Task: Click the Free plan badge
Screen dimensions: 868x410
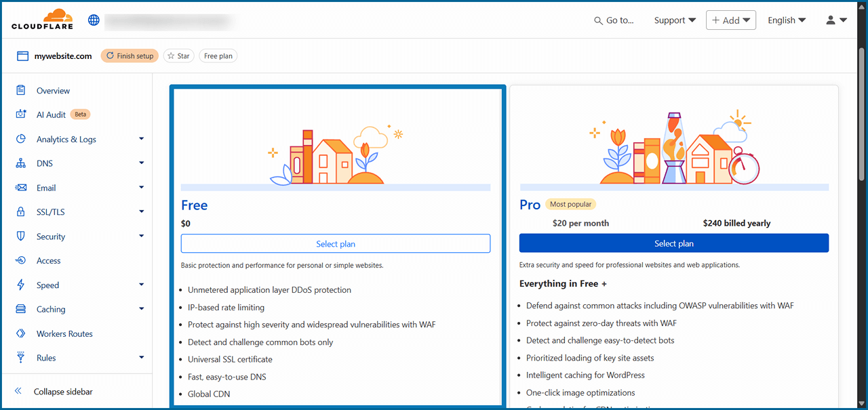Action: tap(218, 56)
